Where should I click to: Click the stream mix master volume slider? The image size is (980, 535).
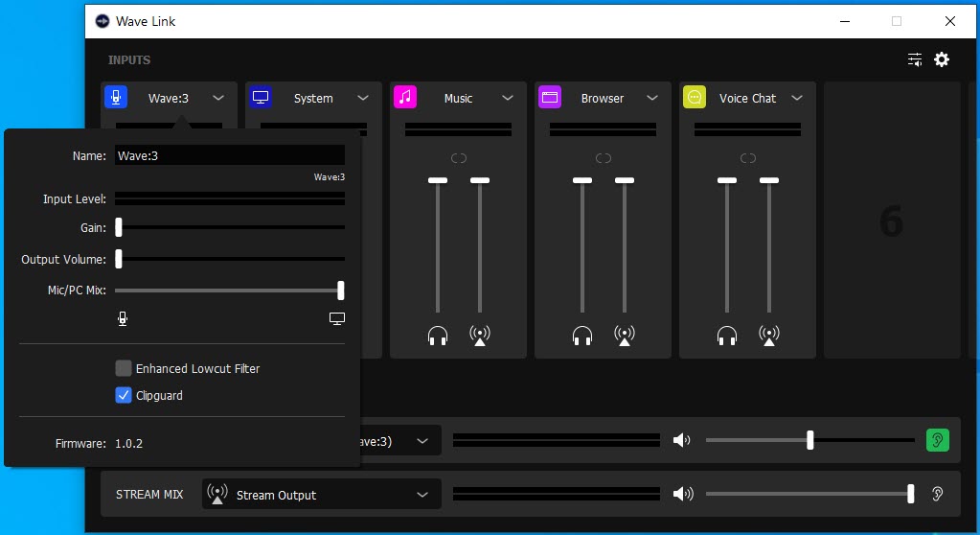click(911, 494)
